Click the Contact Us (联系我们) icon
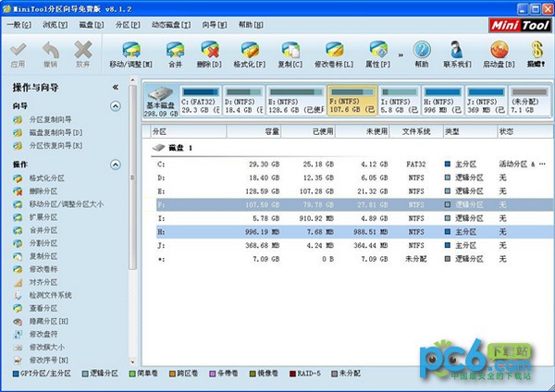This screenshot has width=555, height=392. click(x=457, y=50)
